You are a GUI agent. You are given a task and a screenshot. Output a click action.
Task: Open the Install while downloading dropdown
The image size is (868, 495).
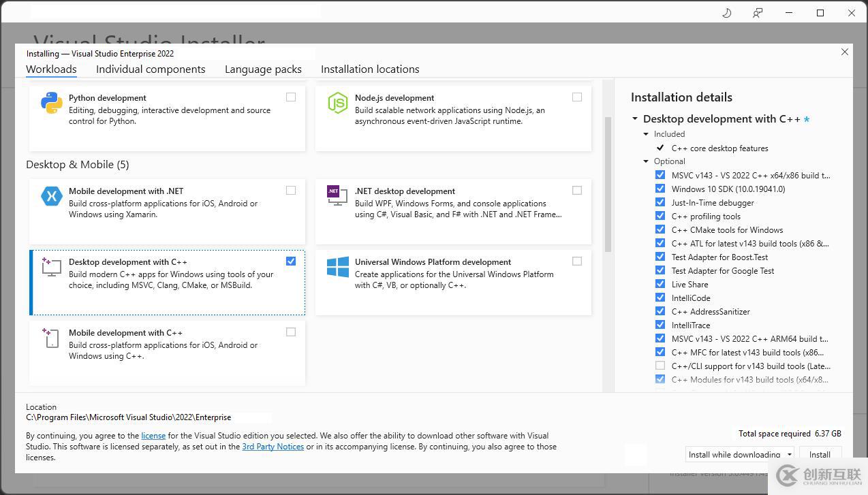(790, 455)
